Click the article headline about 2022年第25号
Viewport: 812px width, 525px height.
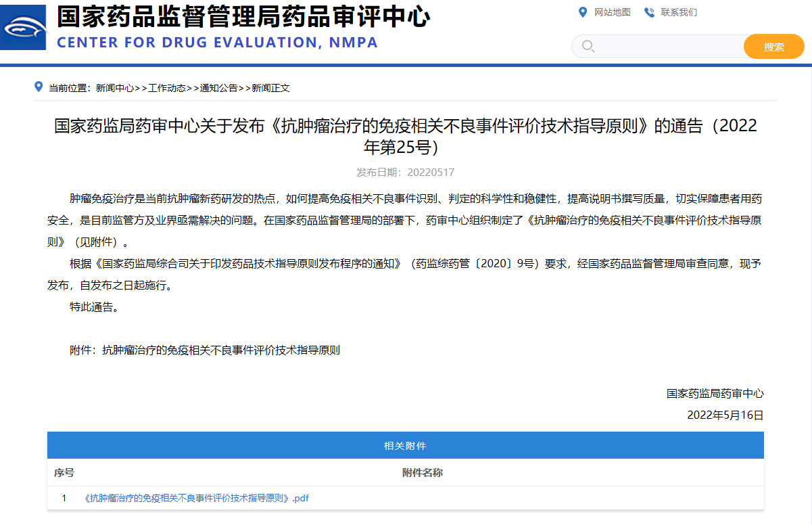coord(406,136)
